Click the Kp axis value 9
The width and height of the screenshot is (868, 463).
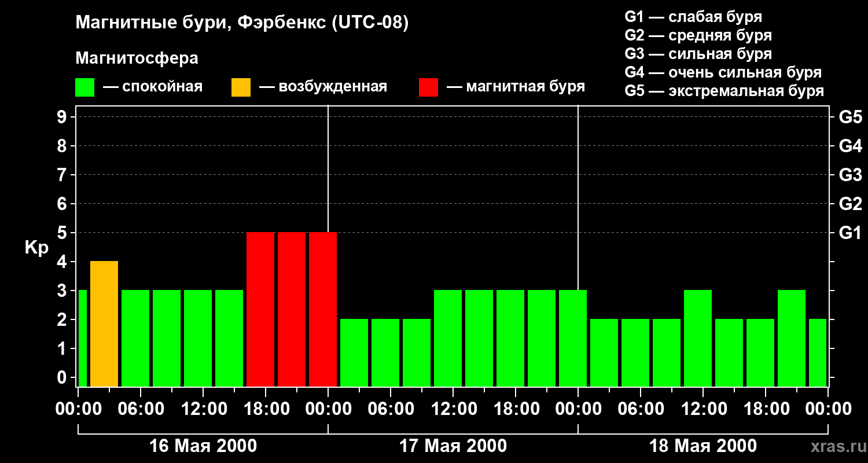click(63, 117)
